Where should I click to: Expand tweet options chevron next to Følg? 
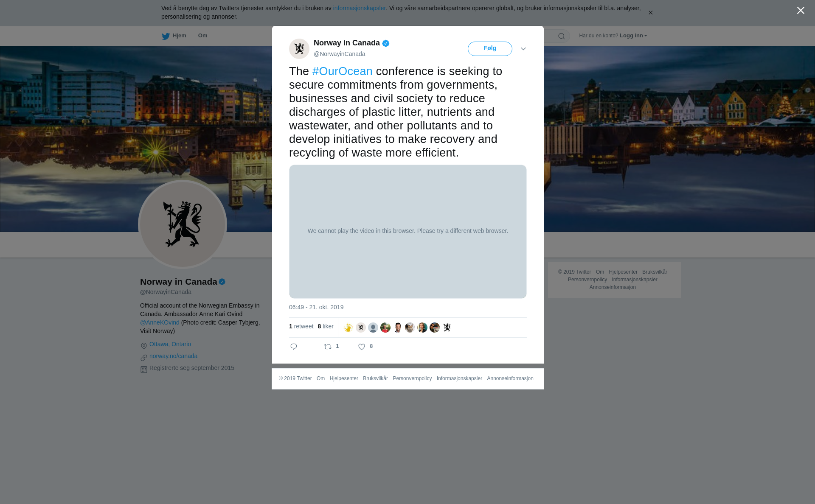[523, 49]
